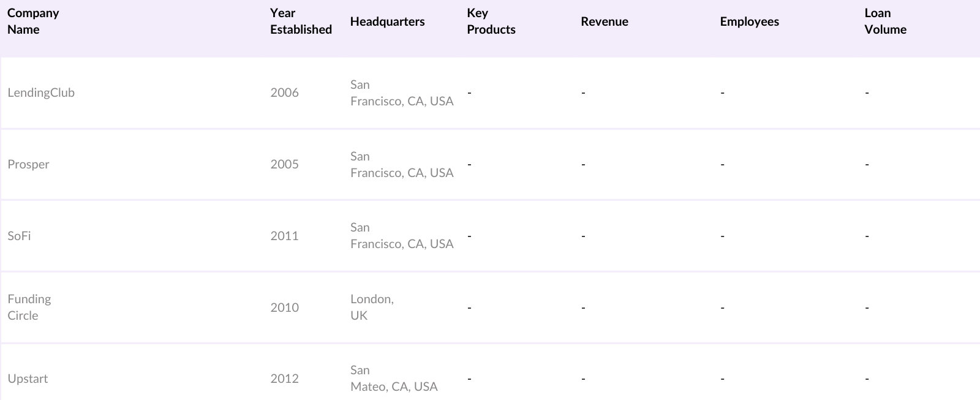Click the London, UK headquarters cell
980x400 pixels.
[372, 307]
